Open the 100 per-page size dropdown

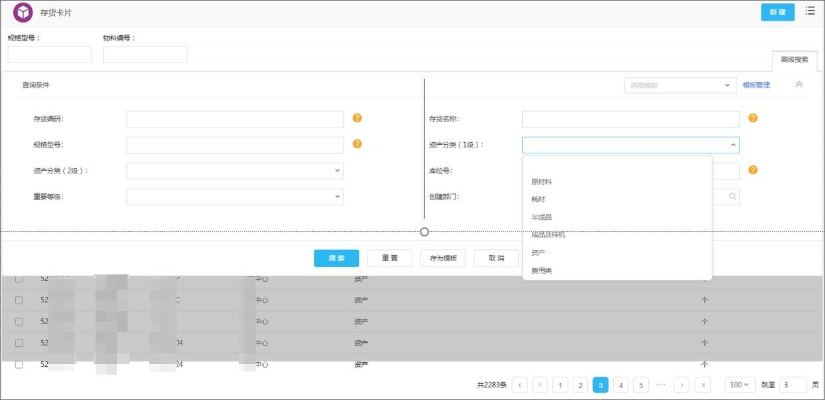tap(740, 384)
